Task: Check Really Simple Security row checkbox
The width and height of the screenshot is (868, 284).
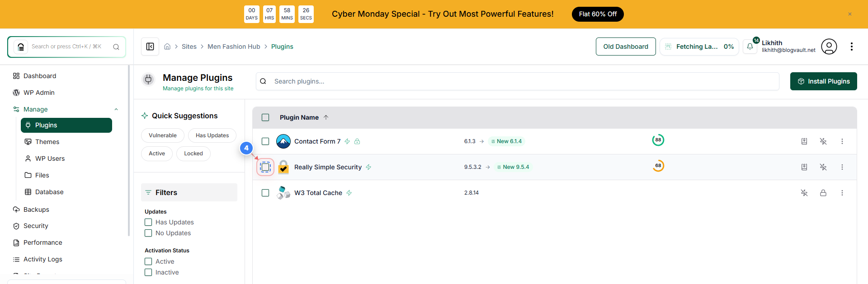Action: pyautogui.click(x=265, y=167)
